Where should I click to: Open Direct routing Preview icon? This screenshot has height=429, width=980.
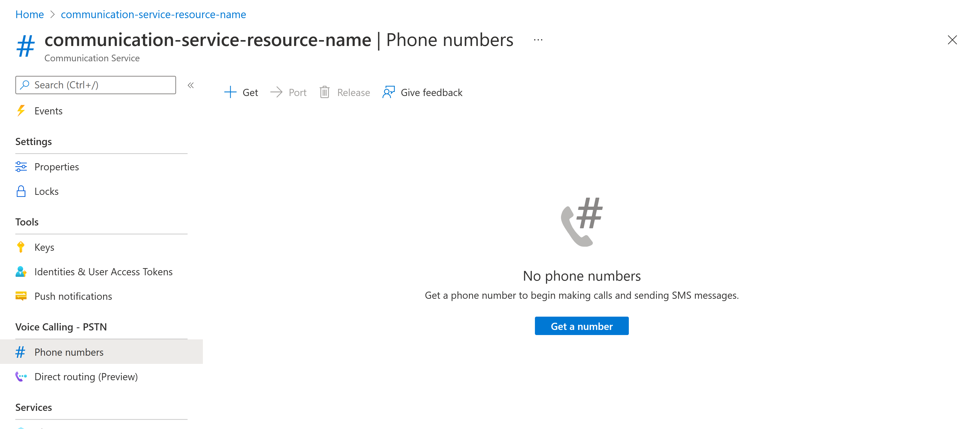click(22, 376)
